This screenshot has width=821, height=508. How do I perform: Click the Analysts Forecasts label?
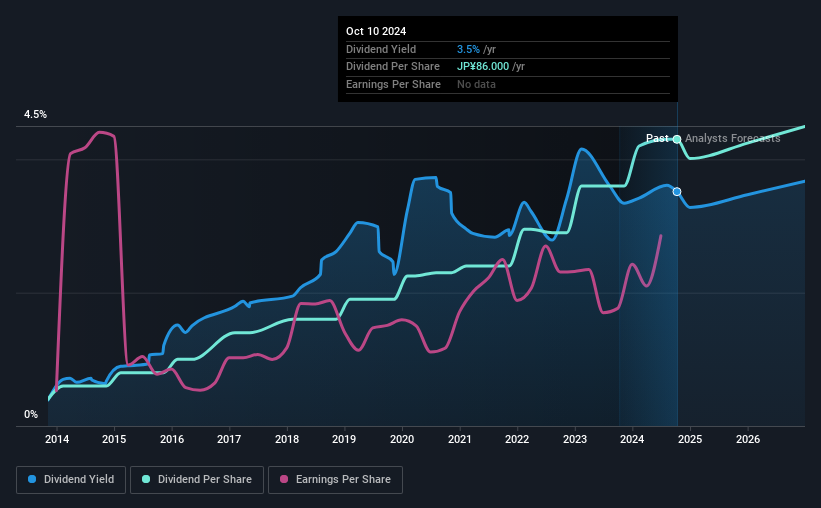(733, 138)
